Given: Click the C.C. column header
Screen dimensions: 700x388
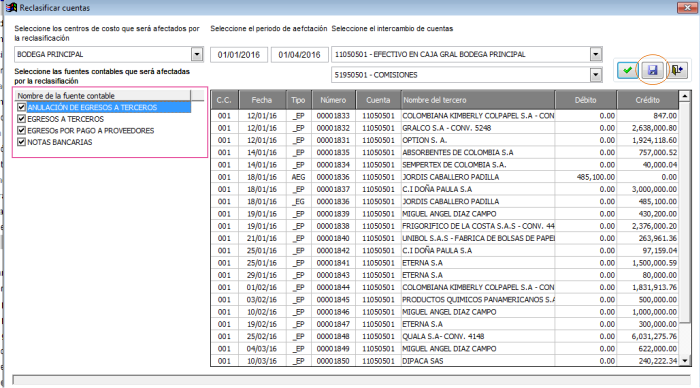Looking at the screenshot, I should click(225, 100).
